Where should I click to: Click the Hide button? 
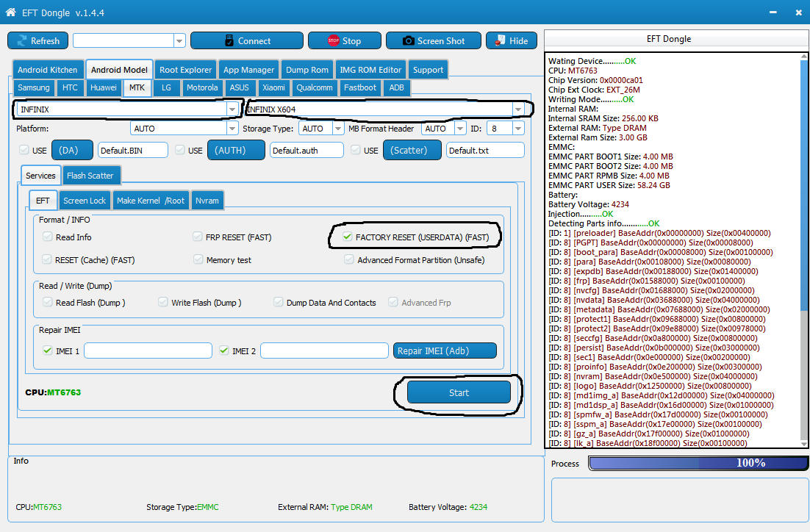coord(512,41)
